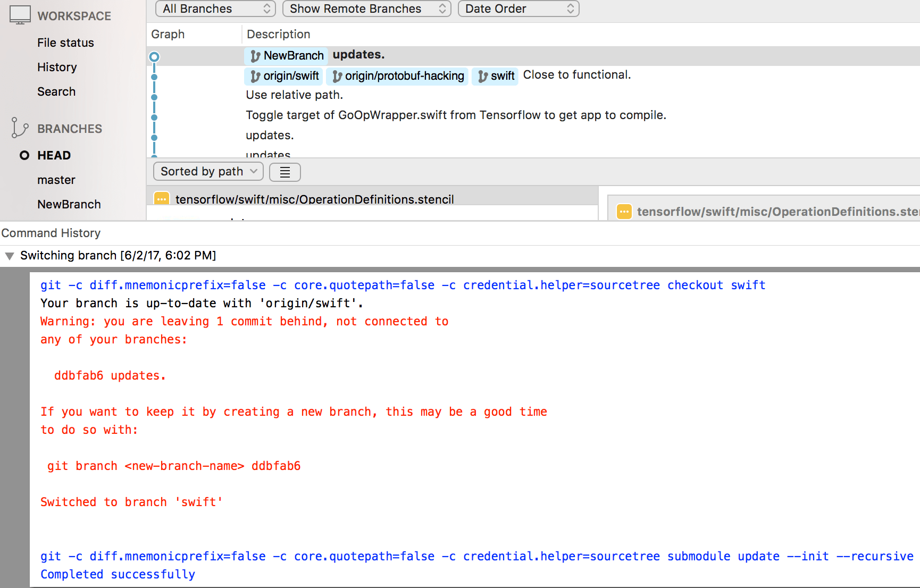Click the Command History header
The width and height of the screenshot is (920, 588).
click(x=51, y=233)
